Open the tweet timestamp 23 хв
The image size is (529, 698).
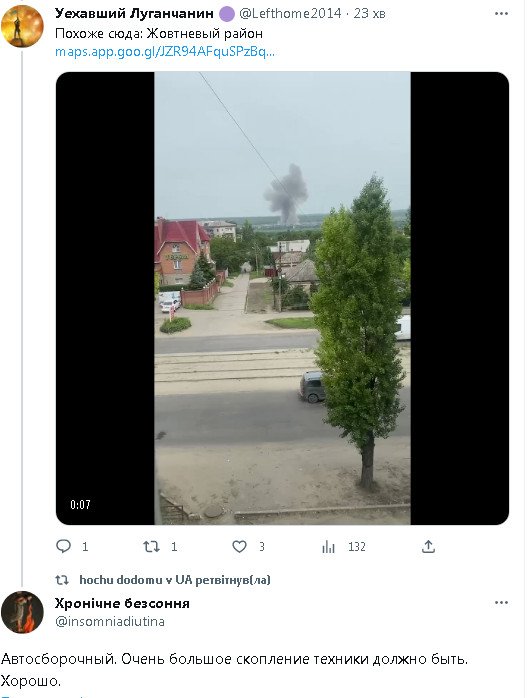[369, 14]
